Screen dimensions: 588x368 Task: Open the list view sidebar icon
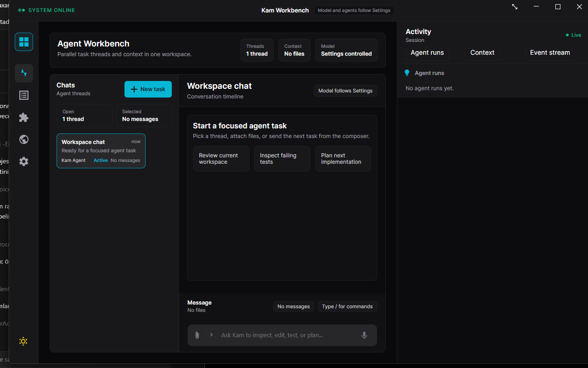(24, 95)
